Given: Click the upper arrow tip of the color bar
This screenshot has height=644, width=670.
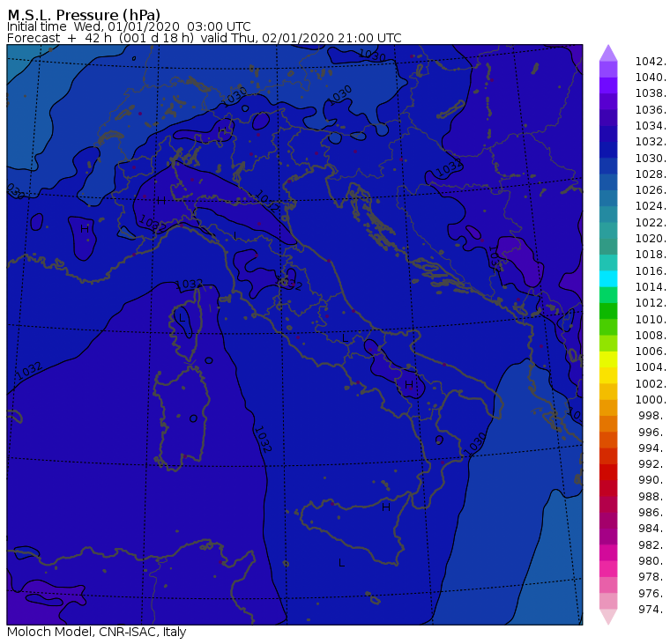Looking at the screenshot, I should coord(608,53).
